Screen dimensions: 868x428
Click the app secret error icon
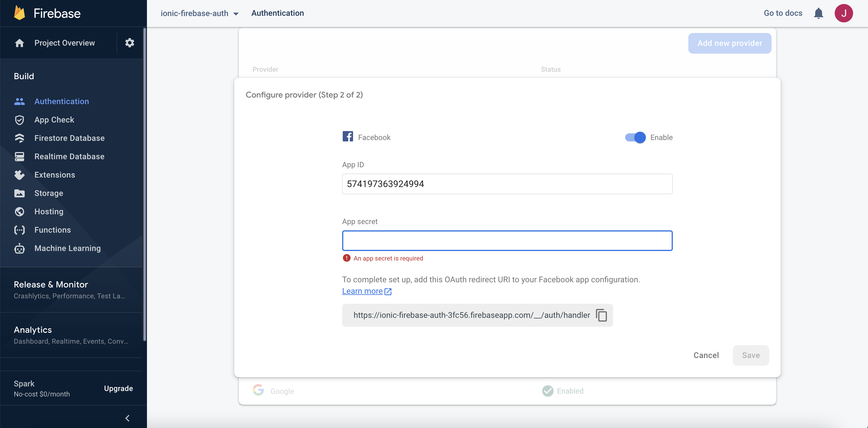(x=346, y=258)
